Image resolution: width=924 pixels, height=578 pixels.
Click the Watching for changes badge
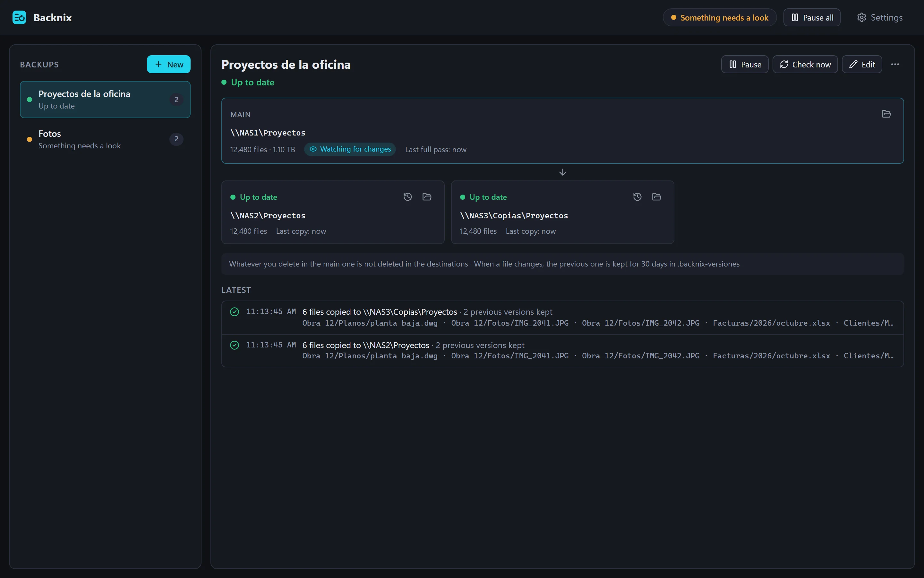(x=350, y=149)
